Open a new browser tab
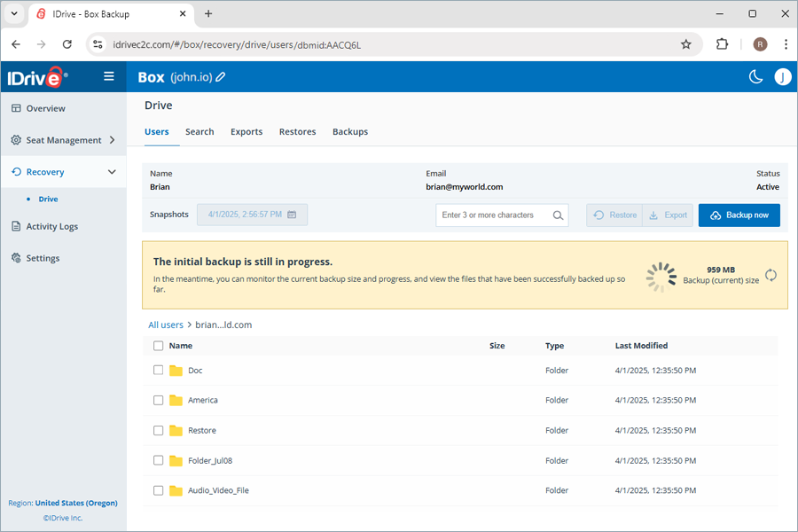 click(x=208, y=14)
